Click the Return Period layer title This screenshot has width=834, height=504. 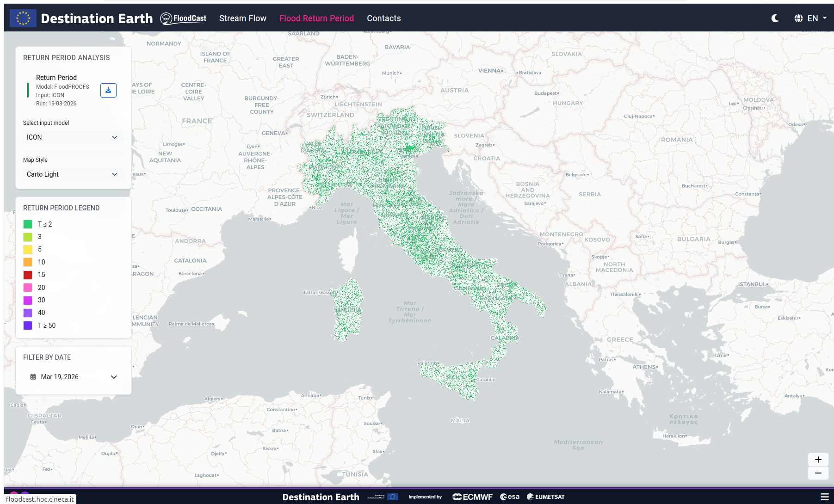click(56, 78)
